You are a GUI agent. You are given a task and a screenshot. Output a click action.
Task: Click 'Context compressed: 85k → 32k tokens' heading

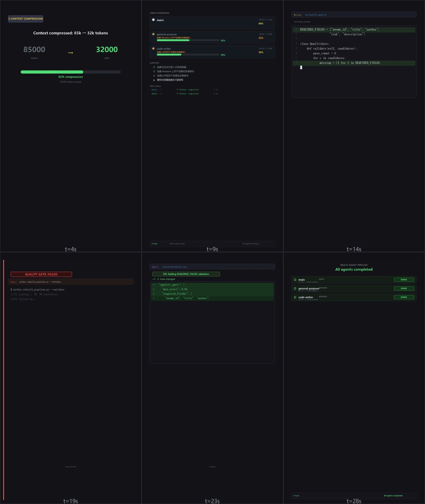coord(70,33)
